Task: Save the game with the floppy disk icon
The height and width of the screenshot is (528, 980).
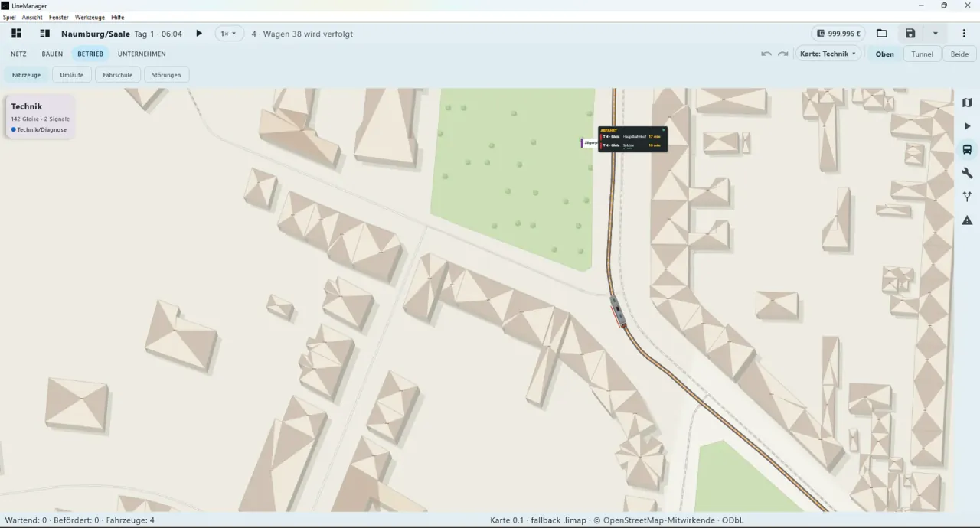Action: coord(910,34)
